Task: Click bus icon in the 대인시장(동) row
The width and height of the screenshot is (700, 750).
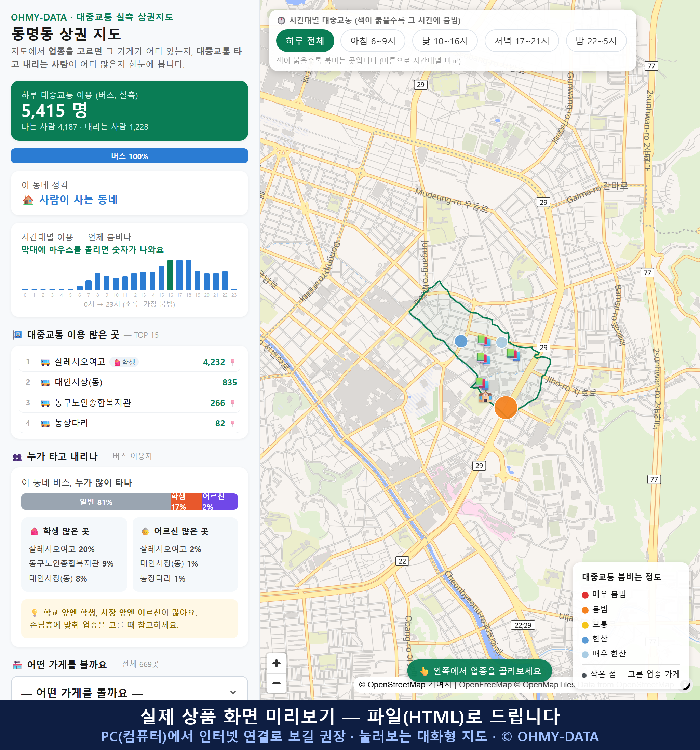Action: (x=45, y=383)
